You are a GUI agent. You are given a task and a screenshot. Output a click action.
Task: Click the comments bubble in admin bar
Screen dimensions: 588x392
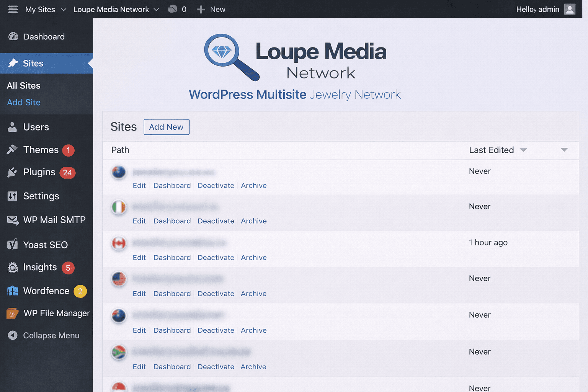(x=173, y=9)
